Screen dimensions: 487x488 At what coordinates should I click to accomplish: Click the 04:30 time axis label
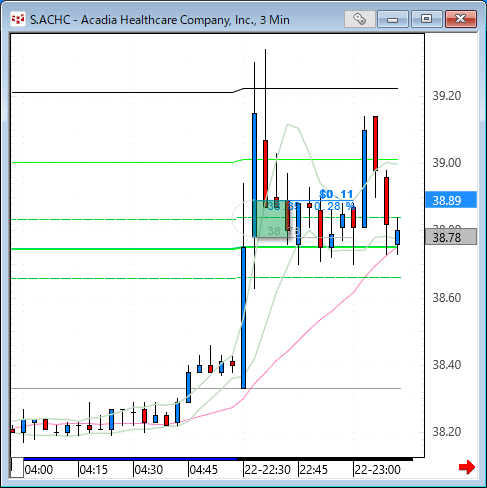tap(149, 470)
